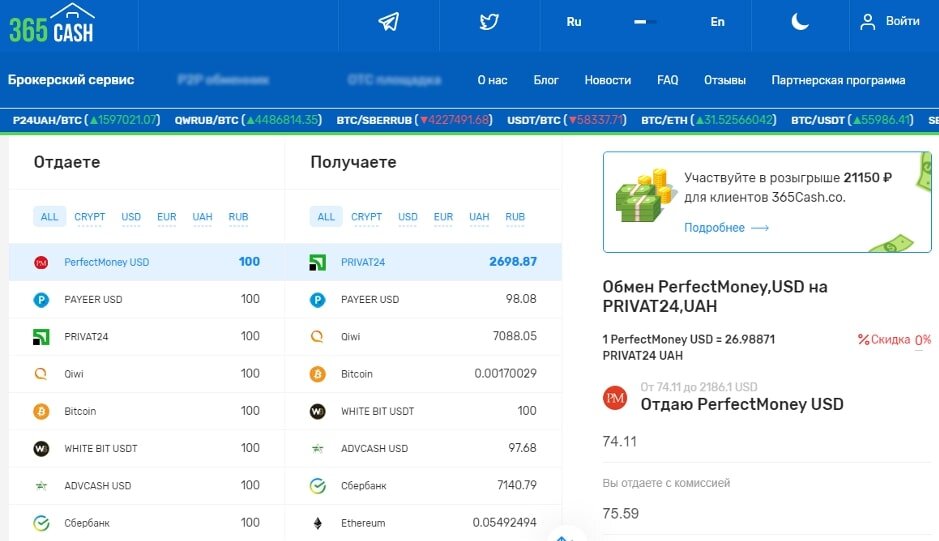
Task: Open the FAQ page
Action: pos(668,80)
